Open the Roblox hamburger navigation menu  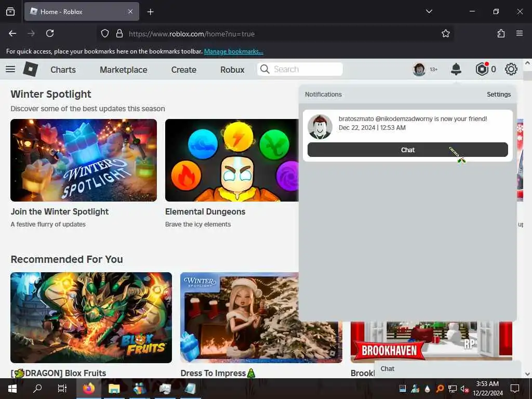coord(10,69)
